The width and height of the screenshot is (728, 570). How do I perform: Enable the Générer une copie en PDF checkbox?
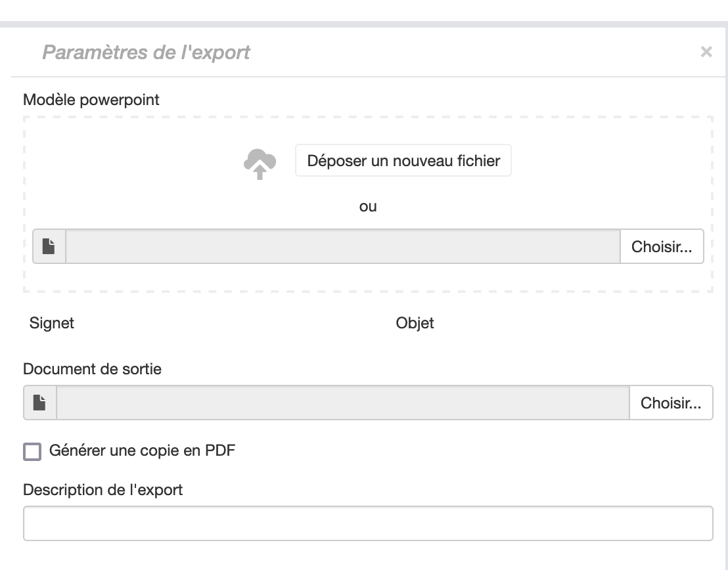32,452
